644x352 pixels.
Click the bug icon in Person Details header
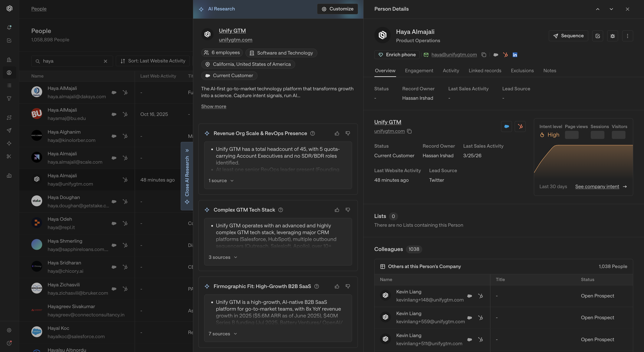[x=612, y=36]
